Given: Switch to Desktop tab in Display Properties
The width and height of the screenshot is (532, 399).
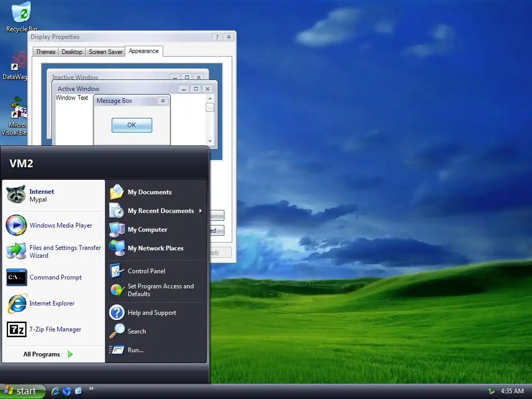Looking at the screenshot, I should 72,52.
